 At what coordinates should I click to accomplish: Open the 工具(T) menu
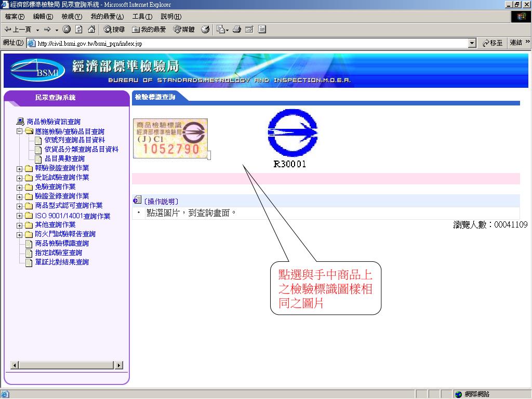142,17
